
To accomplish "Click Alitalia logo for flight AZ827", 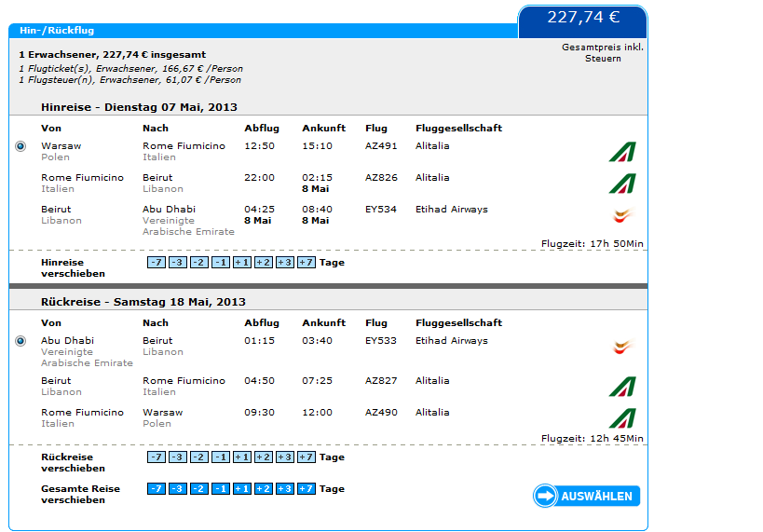I will (x=622, y=387).
